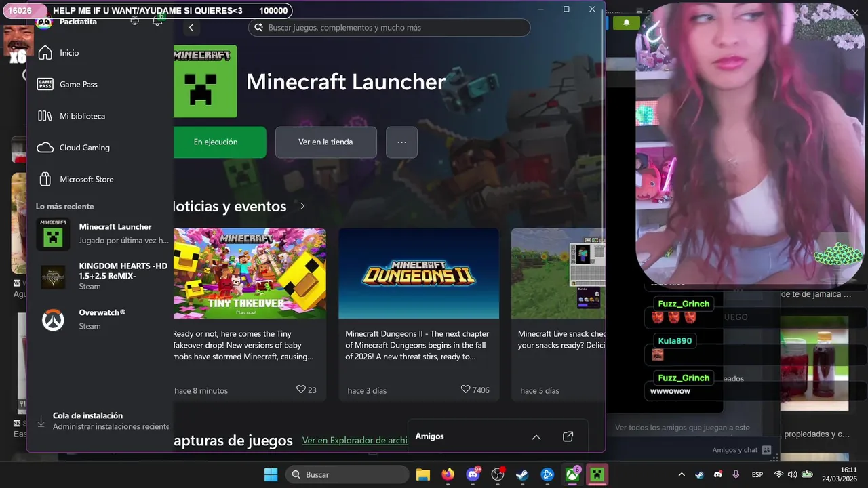The width and height of the screenshot is (868, 488).
Task: Collapse the Amigos panel chevron
Action: point(536,437)
